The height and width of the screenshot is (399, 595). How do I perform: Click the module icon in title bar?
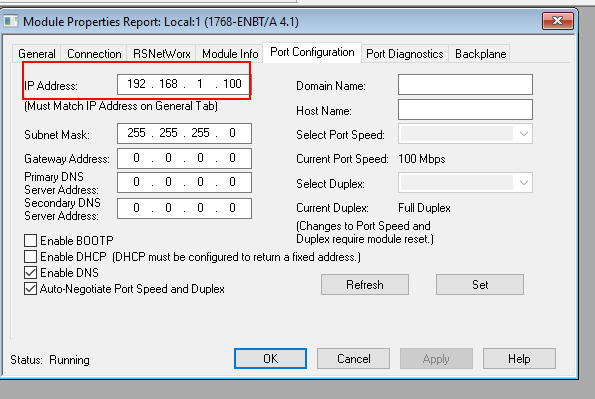(10, 21)
